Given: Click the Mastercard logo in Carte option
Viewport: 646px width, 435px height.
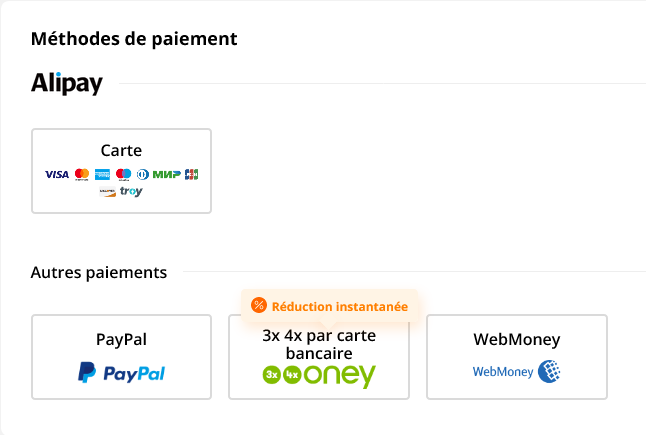Looking at the screenshot, I should (82, 174).
